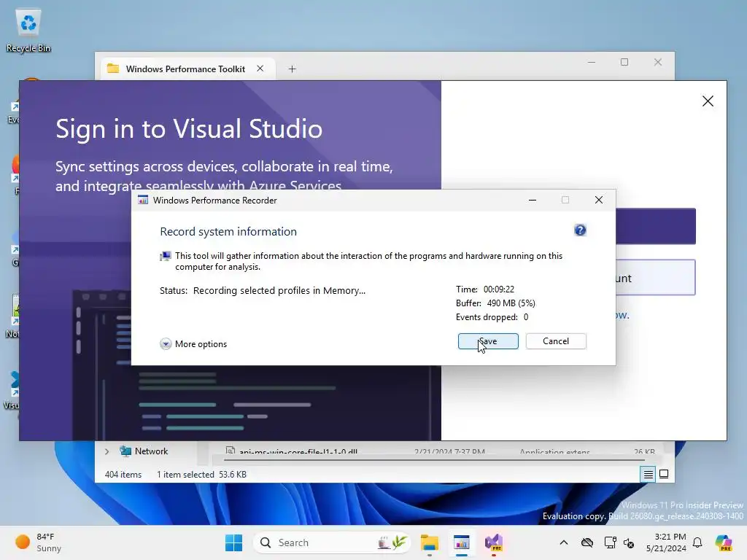Viewport: 747px width, 560px height.
Task: Open the clock and date flyout
Action: point(666,542)
